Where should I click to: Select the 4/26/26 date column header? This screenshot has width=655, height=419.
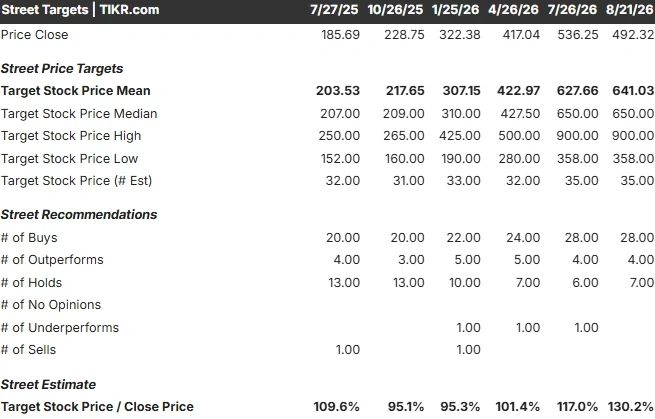click(513, 10)
